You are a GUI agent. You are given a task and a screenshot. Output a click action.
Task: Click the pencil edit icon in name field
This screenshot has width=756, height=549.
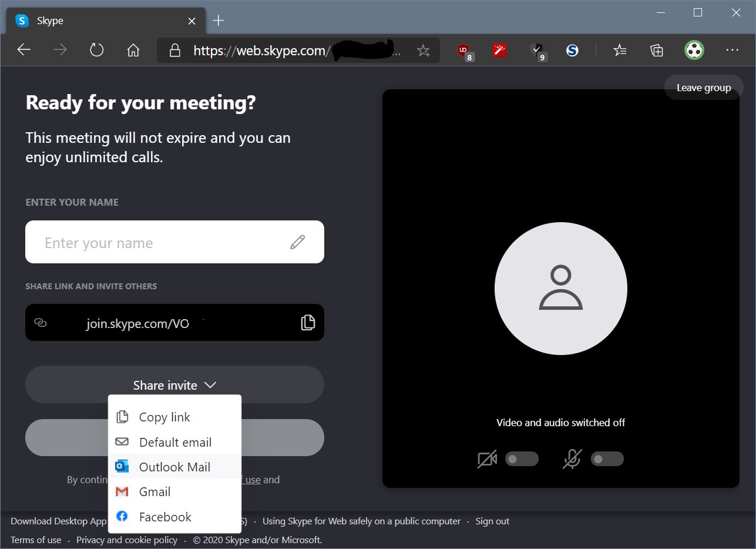298,242
